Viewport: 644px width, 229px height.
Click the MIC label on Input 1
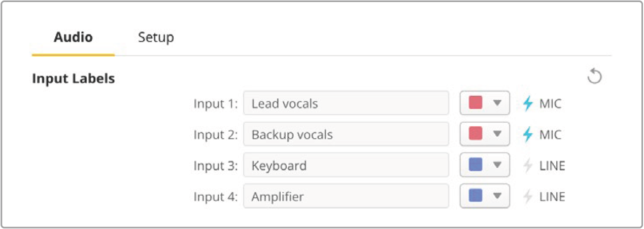tap(551, 104)
